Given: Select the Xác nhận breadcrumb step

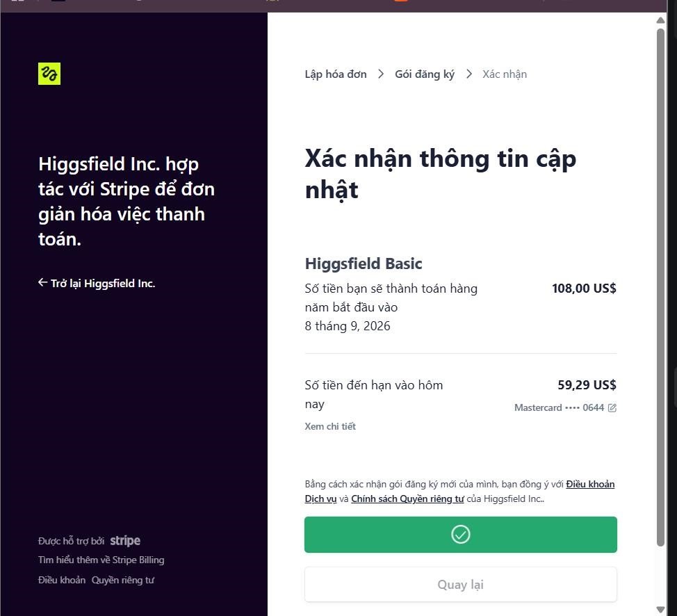Looking at the screenshot, I should [505, 74].
